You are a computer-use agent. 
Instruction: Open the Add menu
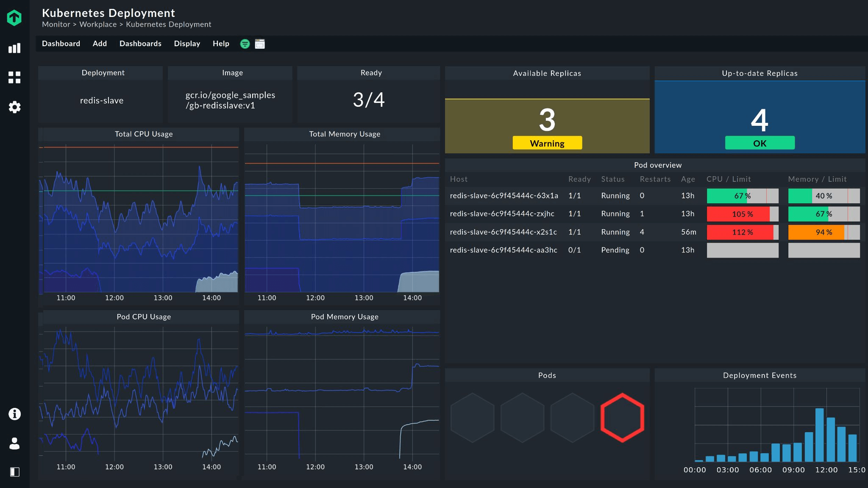pos(100,44)
